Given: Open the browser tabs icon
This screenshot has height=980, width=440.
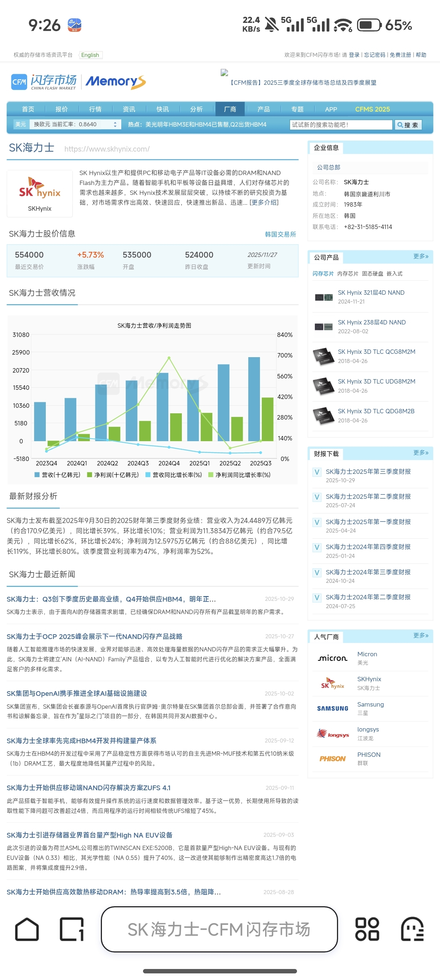Looking at the screenshot, I should click(71, 929).
